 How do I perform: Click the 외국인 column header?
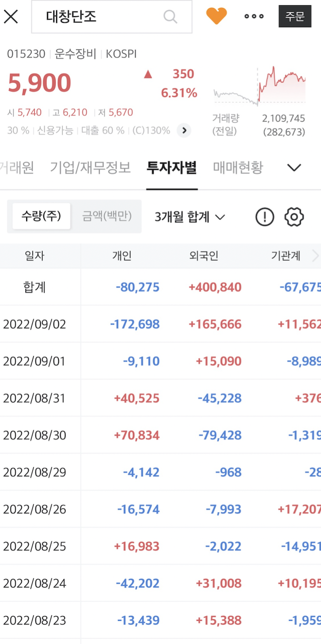204,256
